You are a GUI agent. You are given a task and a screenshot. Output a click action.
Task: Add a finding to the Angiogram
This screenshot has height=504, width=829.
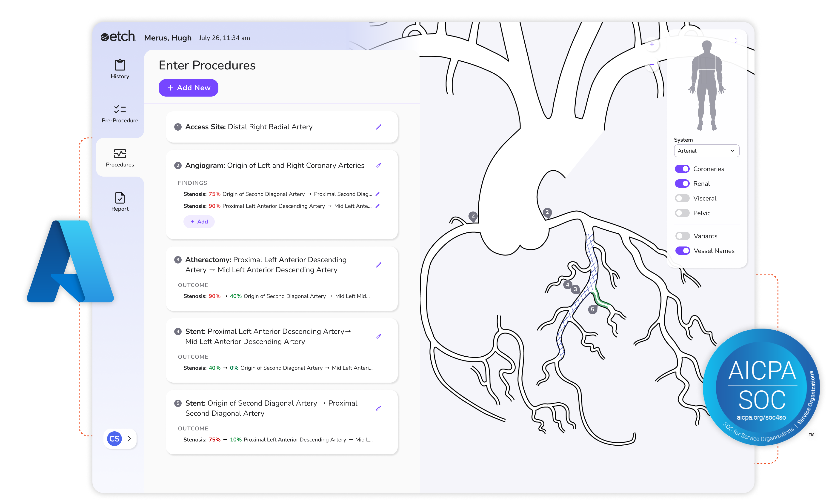click(199, 222)
